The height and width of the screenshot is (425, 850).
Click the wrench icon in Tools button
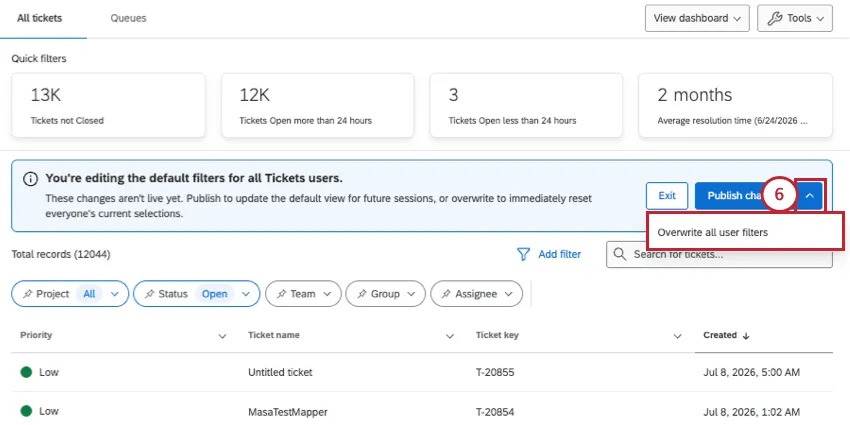coord(775,18)
